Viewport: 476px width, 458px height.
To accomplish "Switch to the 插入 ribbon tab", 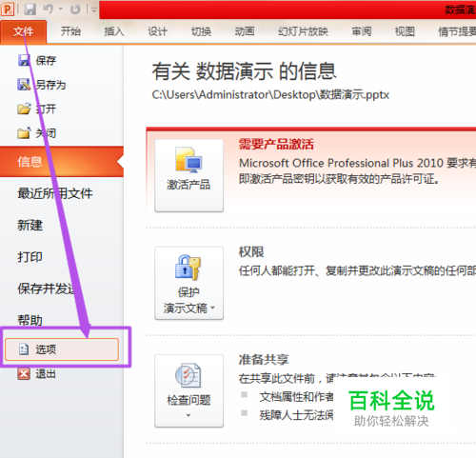I will (x=114, y=31).
